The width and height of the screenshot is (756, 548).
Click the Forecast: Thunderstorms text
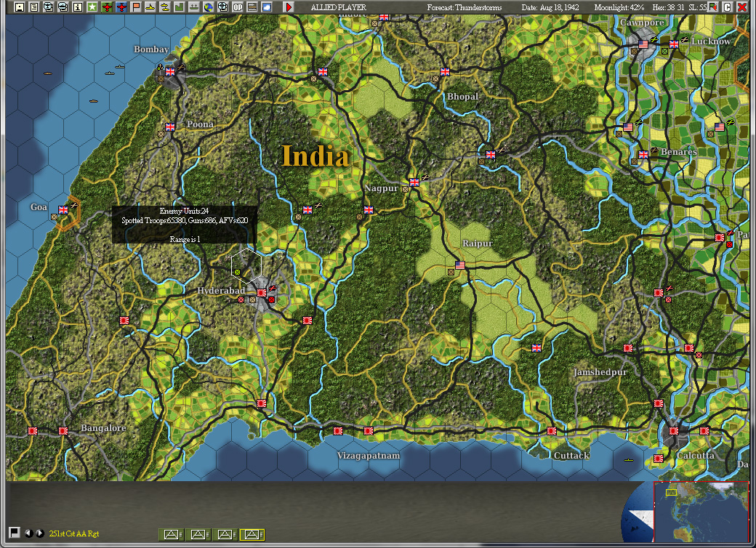(465, 7)
